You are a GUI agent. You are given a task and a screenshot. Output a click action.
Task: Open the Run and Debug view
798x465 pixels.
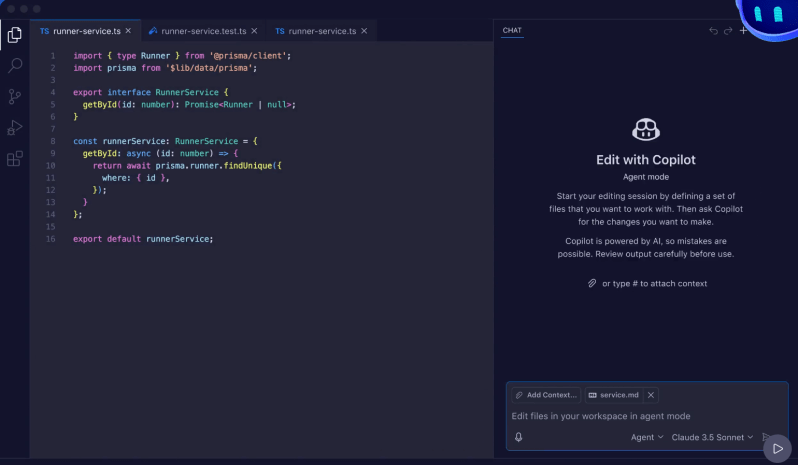pyautogui.click(x=15, y=127)
